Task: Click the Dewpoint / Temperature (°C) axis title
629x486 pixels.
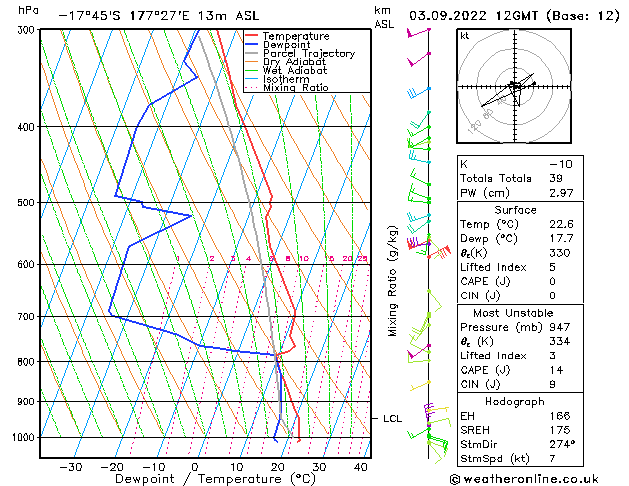Action: point(215,479)
